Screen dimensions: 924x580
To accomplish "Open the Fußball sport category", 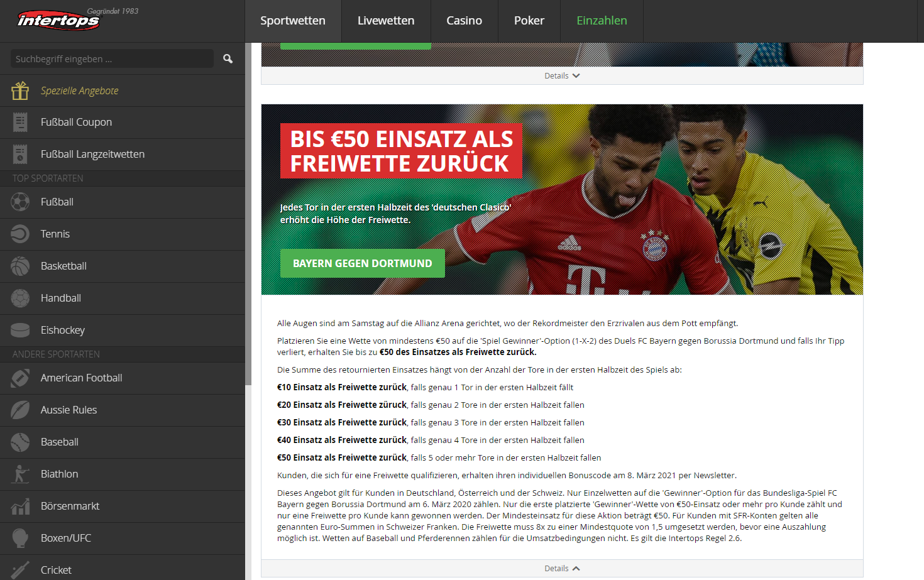I will coord(122,202).
